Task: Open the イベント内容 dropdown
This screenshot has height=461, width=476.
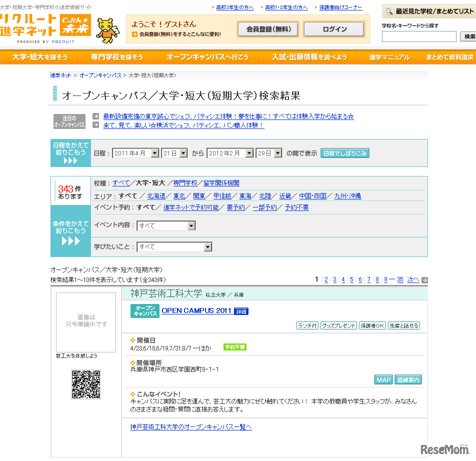Action: coord(166,225)
